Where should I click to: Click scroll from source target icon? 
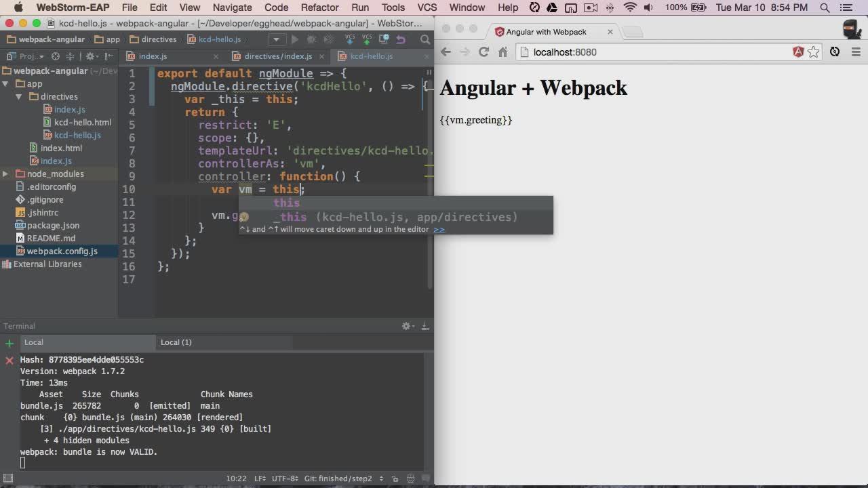(x=56, y=56)
